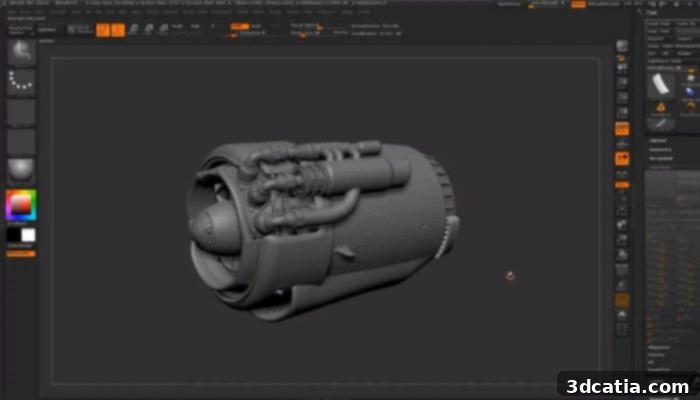Open the LightBox browser
Screen dimensions: 700x400
coord(47,30)
